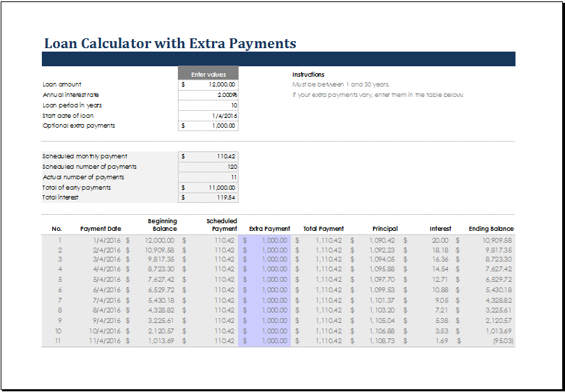Select ending balance 9,817.35

pos(499,250)
